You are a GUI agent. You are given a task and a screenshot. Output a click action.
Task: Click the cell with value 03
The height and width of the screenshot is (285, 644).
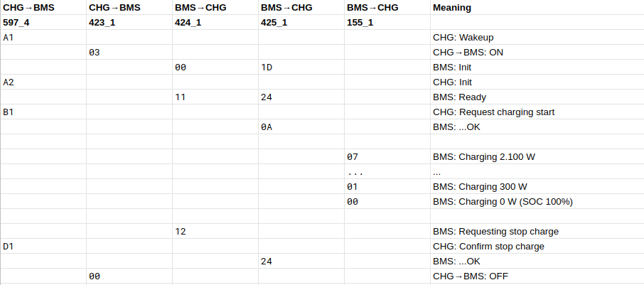[129, 53]
